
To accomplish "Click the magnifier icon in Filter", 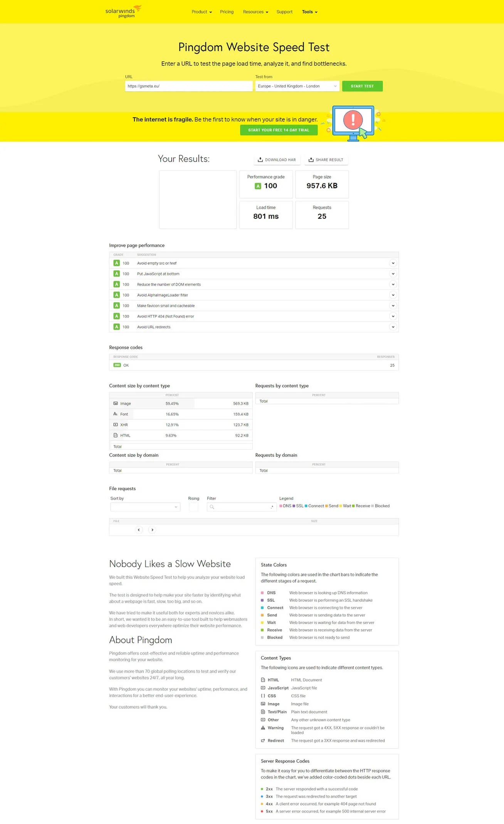I will point(212,507).
